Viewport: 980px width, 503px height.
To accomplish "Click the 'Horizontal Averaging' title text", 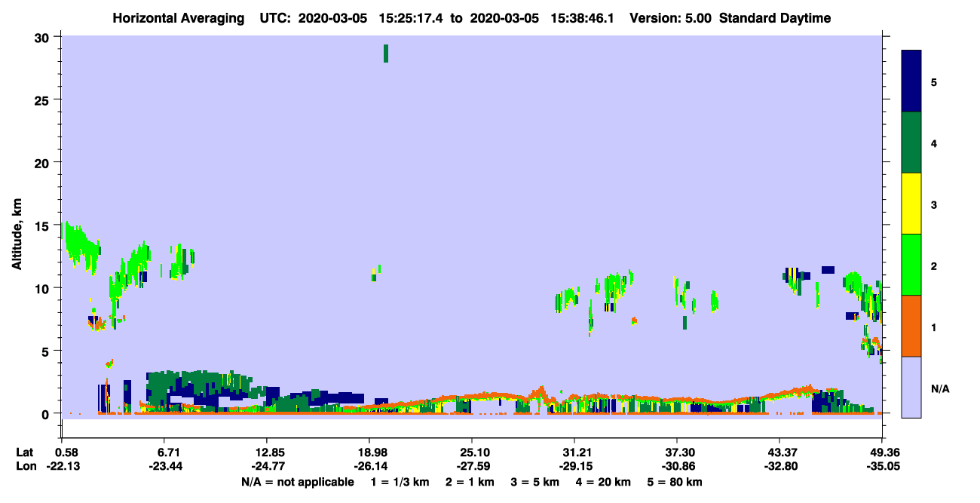I will (x=178, y=18).
